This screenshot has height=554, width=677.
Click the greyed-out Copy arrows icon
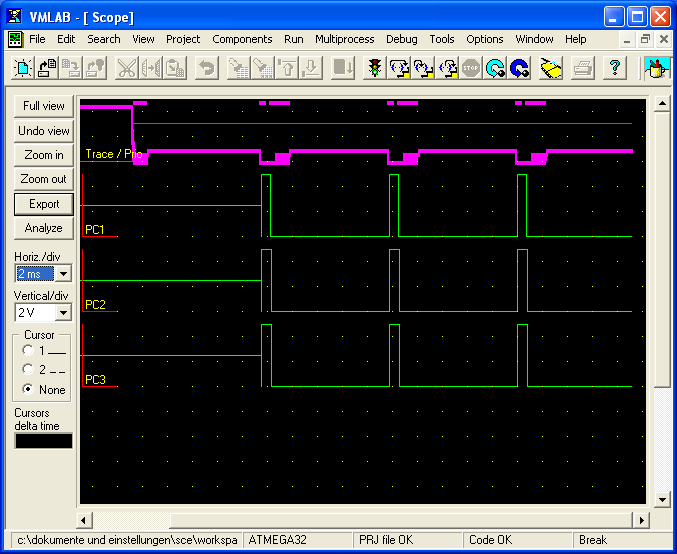coord(151,68)
